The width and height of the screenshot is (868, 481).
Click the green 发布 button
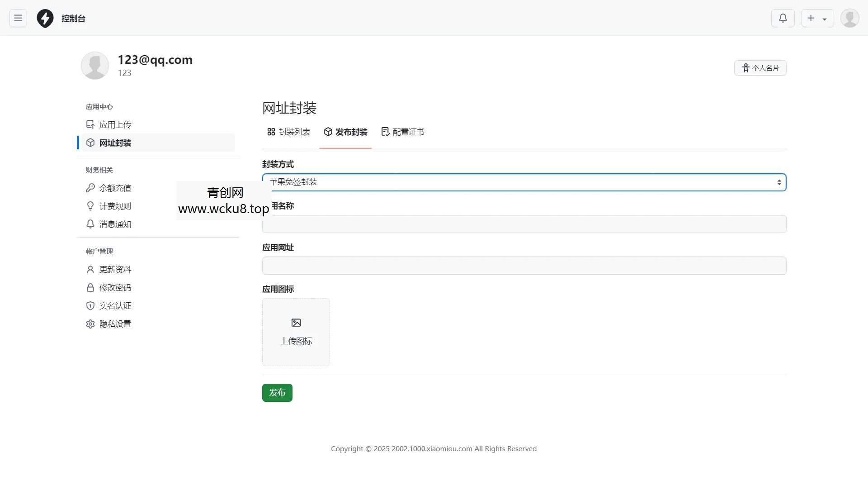click(x=277, y=393)
